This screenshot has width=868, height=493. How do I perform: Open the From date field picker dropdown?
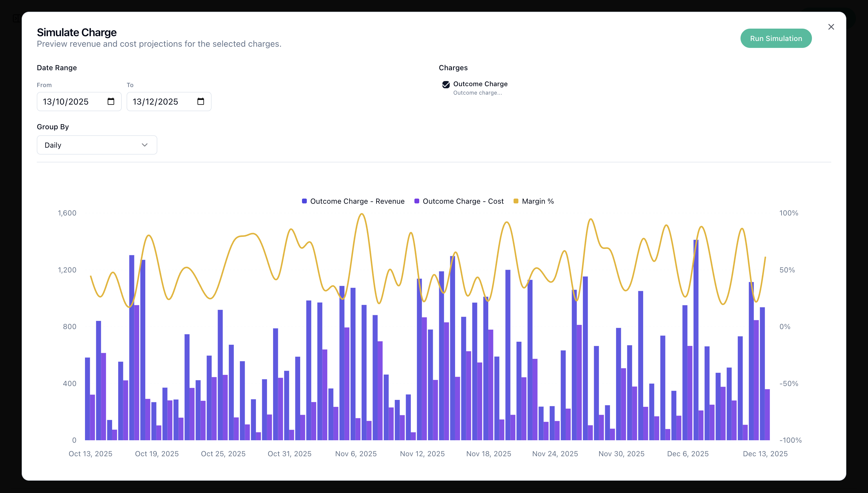[110, 101]
